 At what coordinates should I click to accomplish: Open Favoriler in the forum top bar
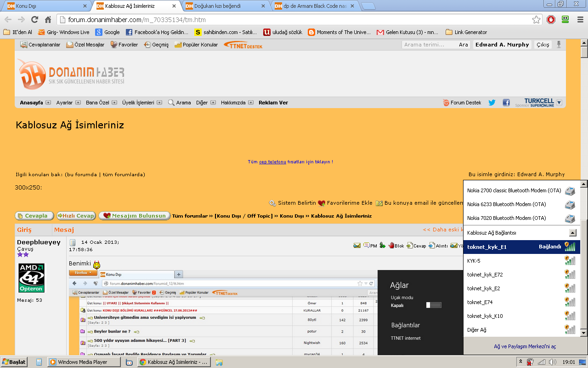tap(124, 45)
